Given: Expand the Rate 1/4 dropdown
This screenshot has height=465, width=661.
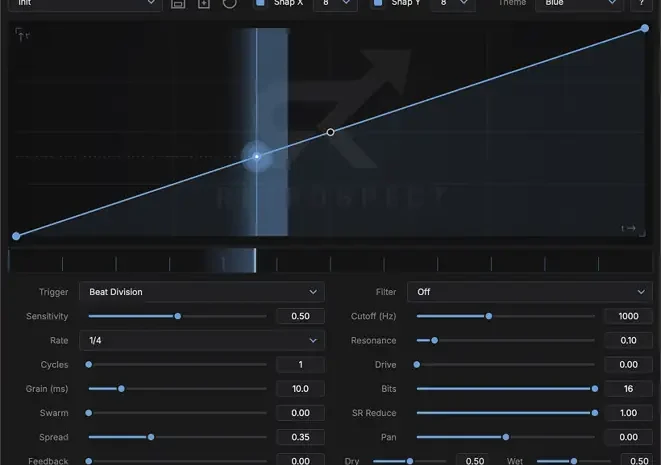Looking at the screenshot, I should pos(202,340).
